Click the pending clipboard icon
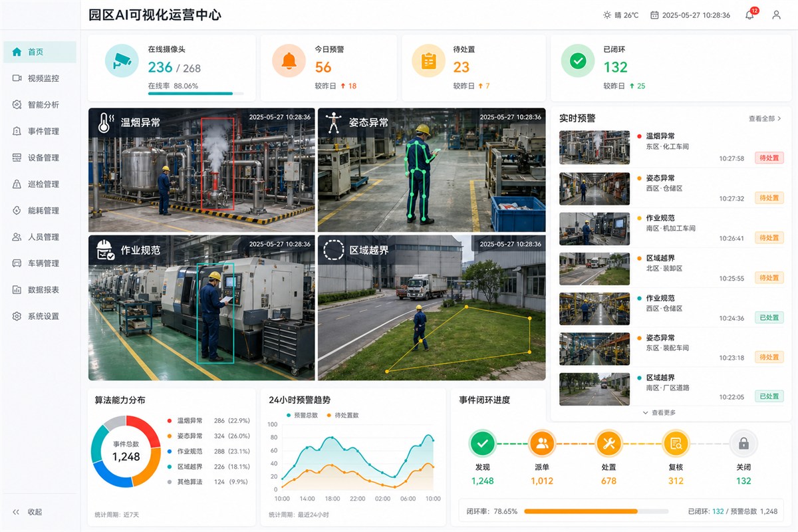This screenshot has height=532, width=798. click(x=428, y=61)
